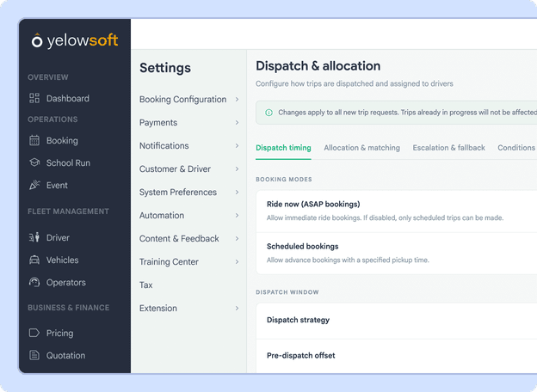The height and width of the screenshot is (392, 537).
Task: Click the Settings panel heading
Action: (165, 68)
